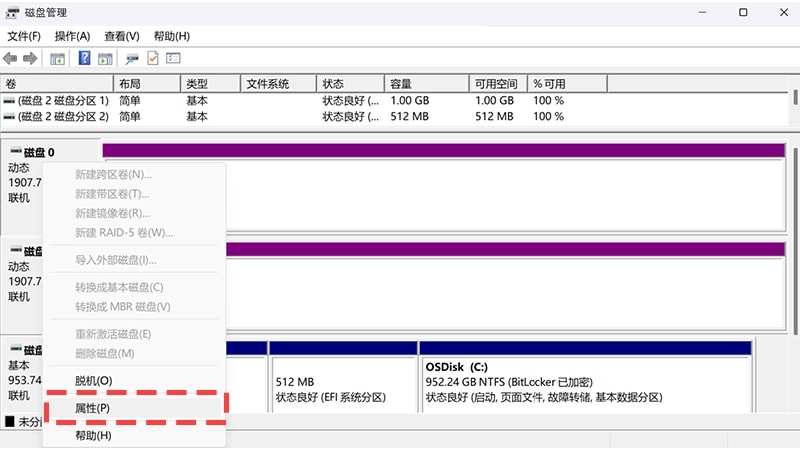800x450 pixels.
Task: Sort by the 容量 column header
Action: pos(427,84)
